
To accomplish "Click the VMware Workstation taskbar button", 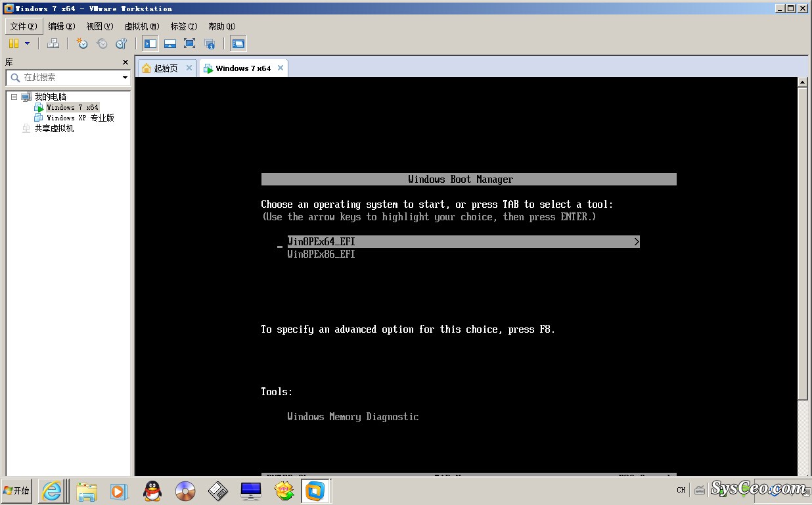I will point(317,491).
